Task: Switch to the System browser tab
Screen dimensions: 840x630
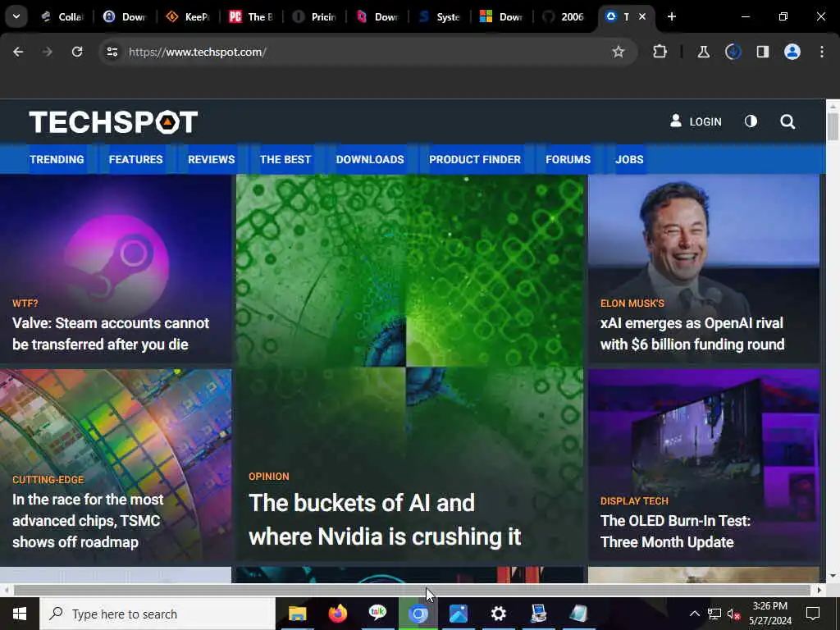Action: (440, 16)
